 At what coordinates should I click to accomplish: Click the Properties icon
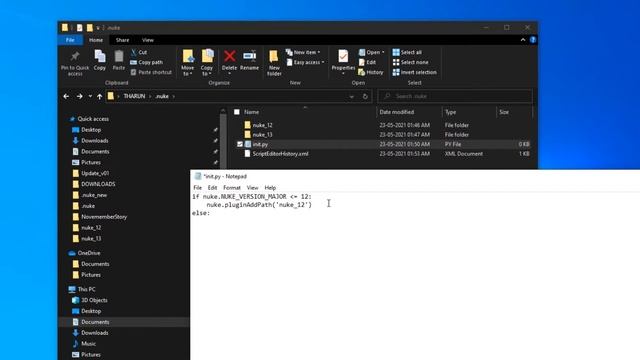[343, 56]
